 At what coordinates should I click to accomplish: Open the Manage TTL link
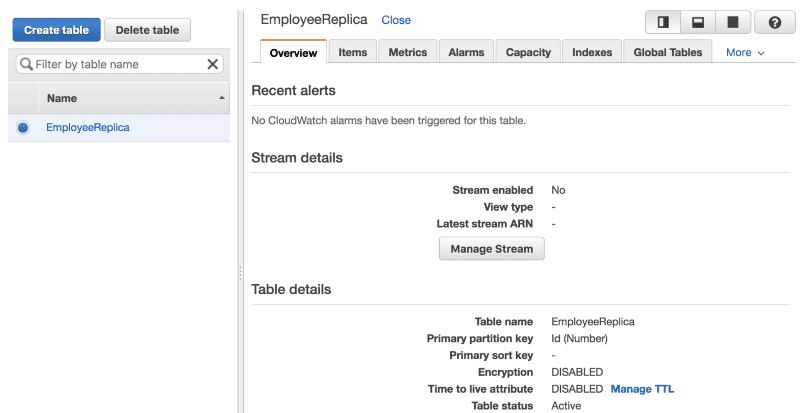pos(643,388)
